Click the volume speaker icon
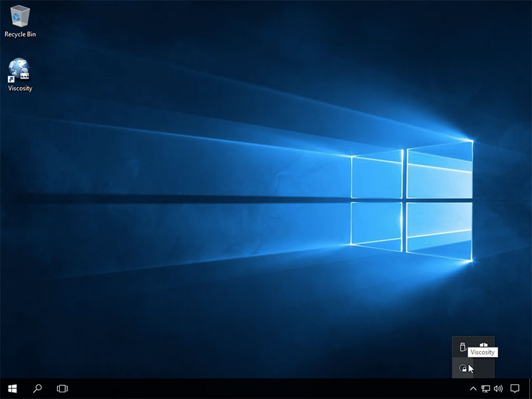This screenshot has height=399, width=532. point(498,389)
